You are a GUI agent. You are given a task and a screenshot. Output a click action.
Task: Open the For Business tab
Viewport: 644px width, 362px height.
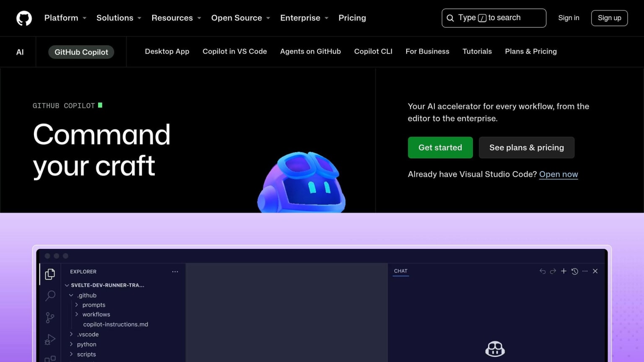coord(427,52)
